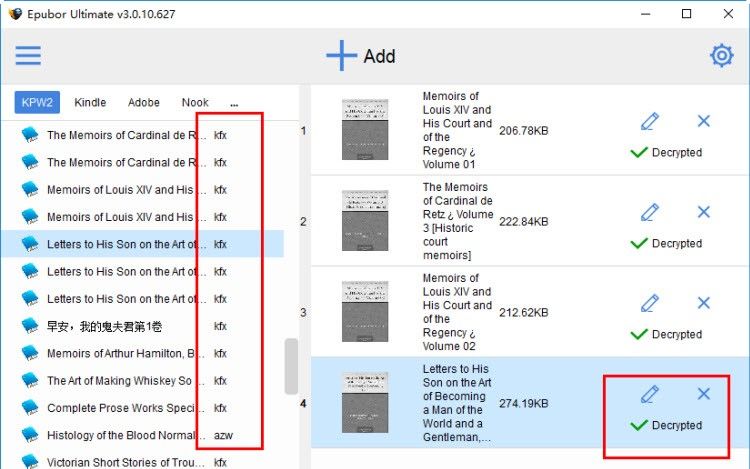Click title The Memoirs of Cardinal de Retz Volume 3
Image resolution: width=750 pixels, height=469 pixels.
[x=458, y=221]
